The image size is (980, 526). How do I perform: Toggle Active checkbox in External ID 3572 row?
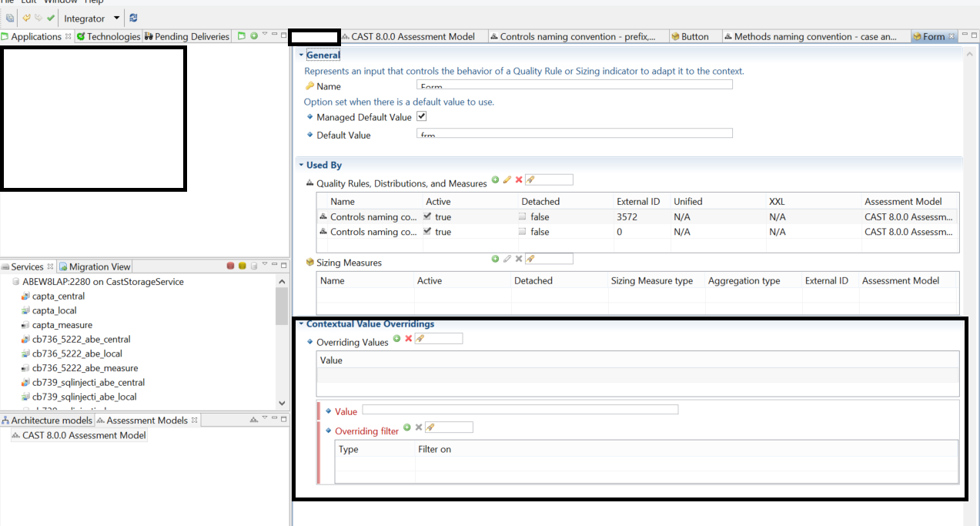[x=428, y=216]
